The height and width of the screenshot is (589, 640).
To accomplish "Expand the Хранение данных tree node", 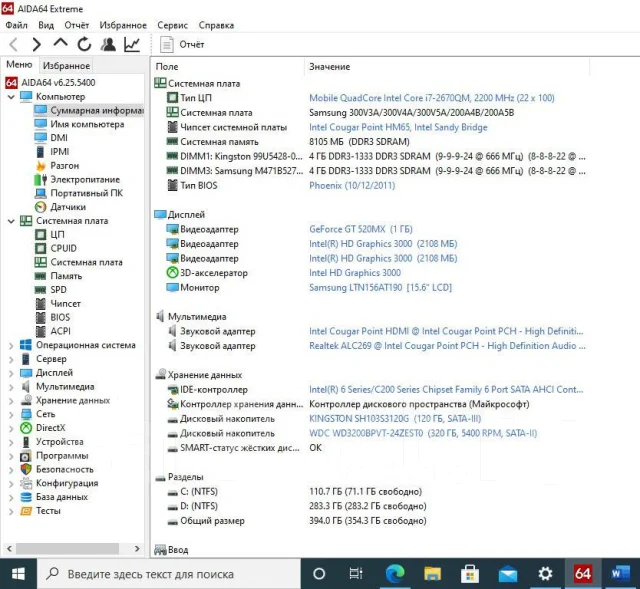I will click(11, 401).
